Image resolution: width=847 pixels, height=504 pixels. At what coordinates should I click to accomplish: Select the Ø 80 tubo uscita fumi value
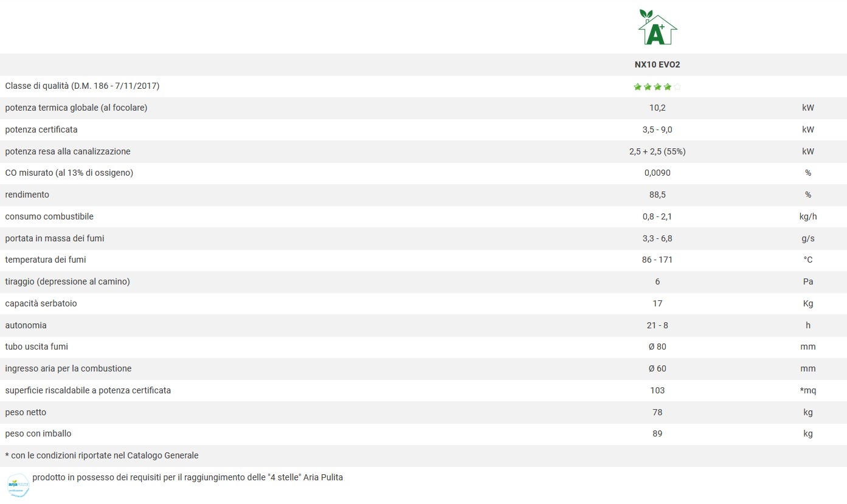657,347
